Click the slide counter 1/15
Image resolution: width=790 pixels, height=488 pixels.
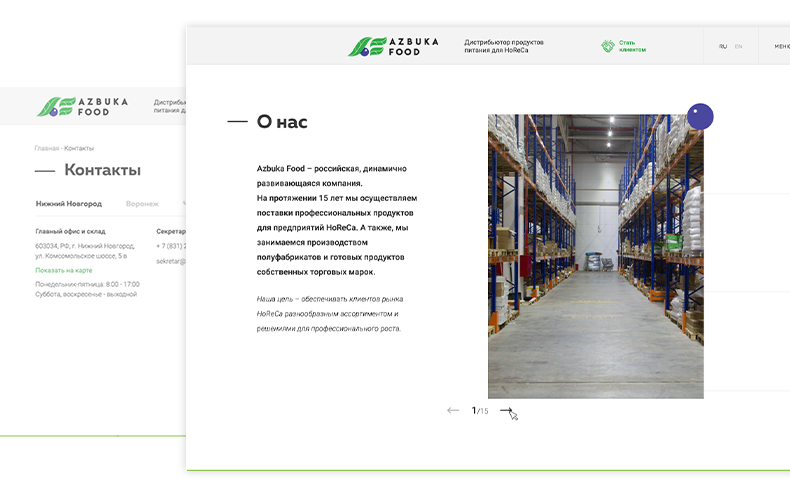pyautogui.click(x=480, y=411)
